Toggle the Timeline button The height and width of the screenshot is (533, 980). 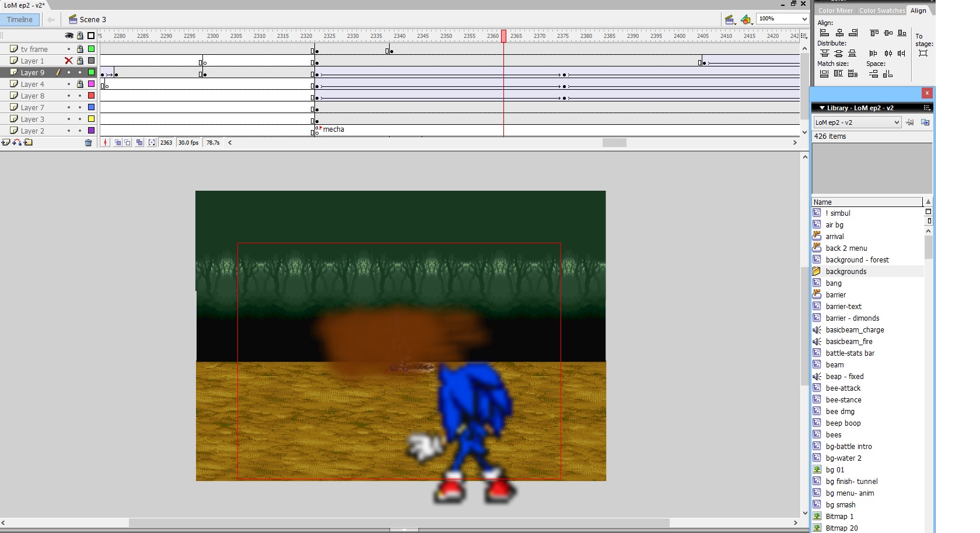(20, 20)
